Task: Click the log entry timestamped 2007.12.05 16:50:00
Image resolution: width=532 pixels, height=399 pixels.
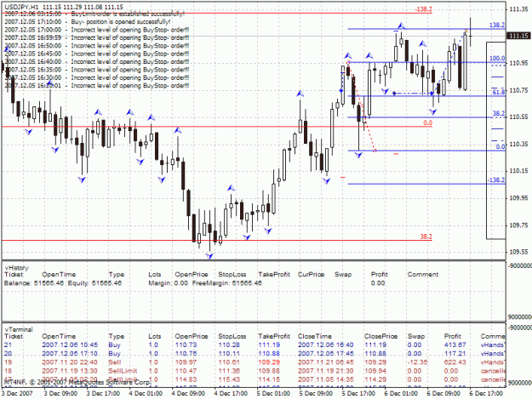Action: click(97, 46)
